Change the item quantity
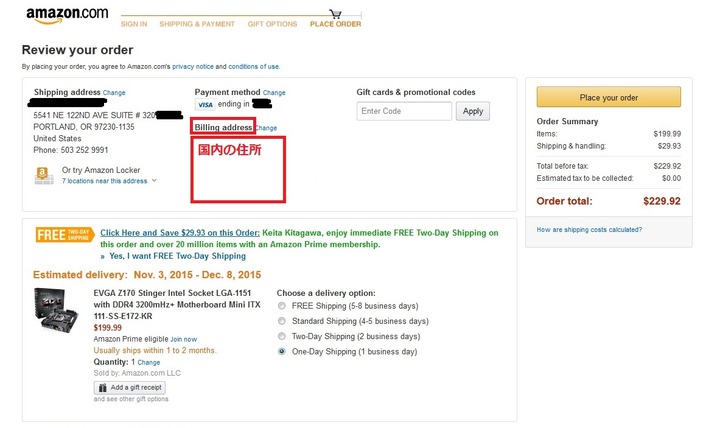Image resolution: width=720 pixels, height=428 pixels. coord(149,362)
